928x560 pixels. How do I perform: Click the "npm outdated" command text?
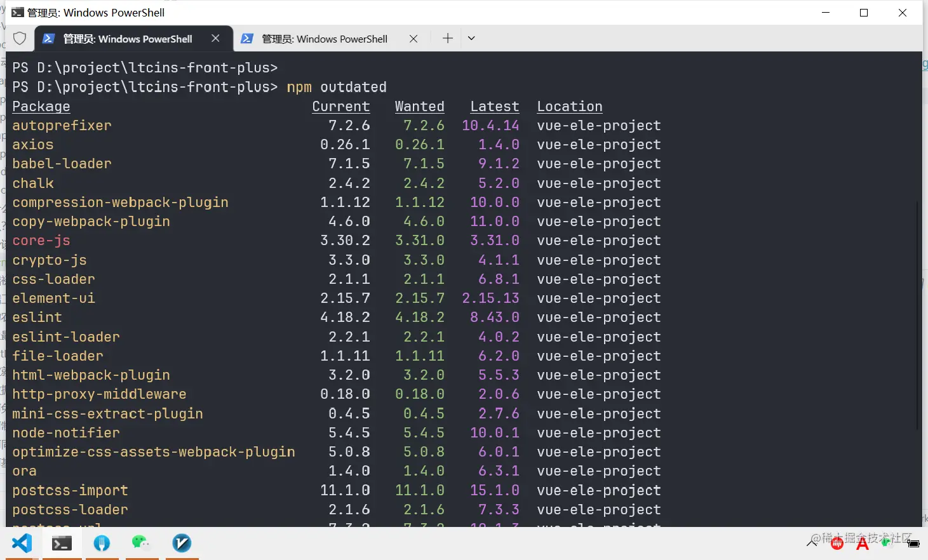coord(337,87)
